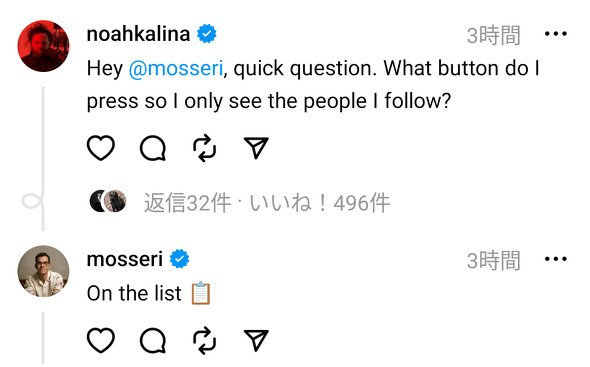Open more options for mosseri's reply
590x367 pixels.
556,259
